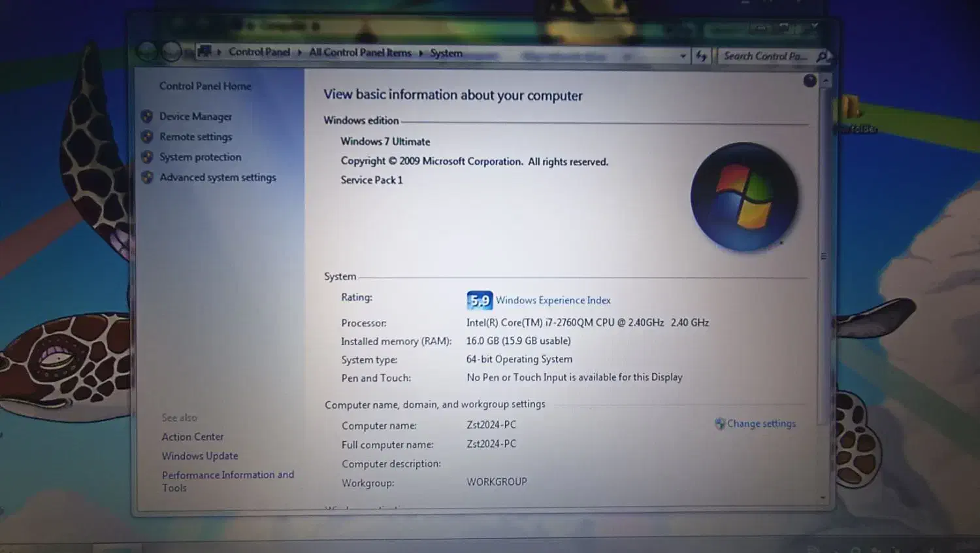980x553 pixels.
Task: Click the 5.9 rating score badge
Action: (x=480, y=300)
